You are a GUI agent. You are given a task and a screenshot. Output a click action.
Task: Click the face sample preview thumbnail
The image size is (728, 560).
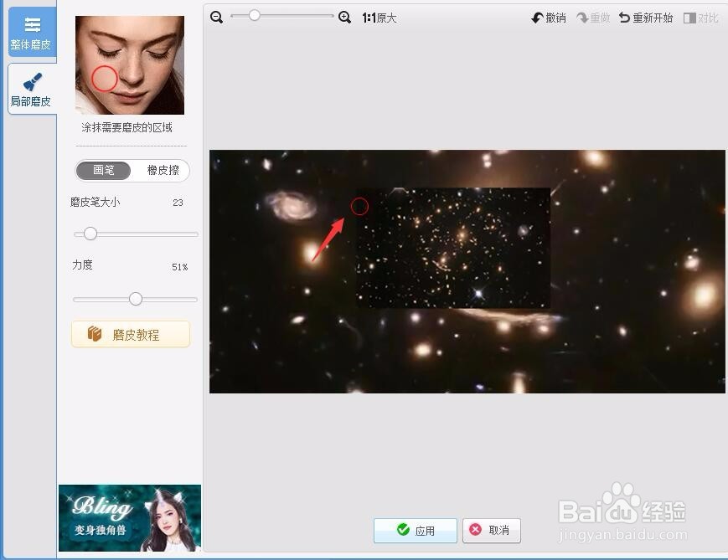click(130, 65)
